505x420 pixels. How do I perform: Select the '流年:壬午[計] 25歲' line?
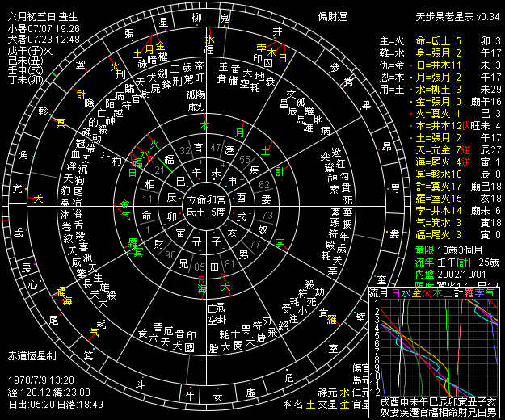457,262
